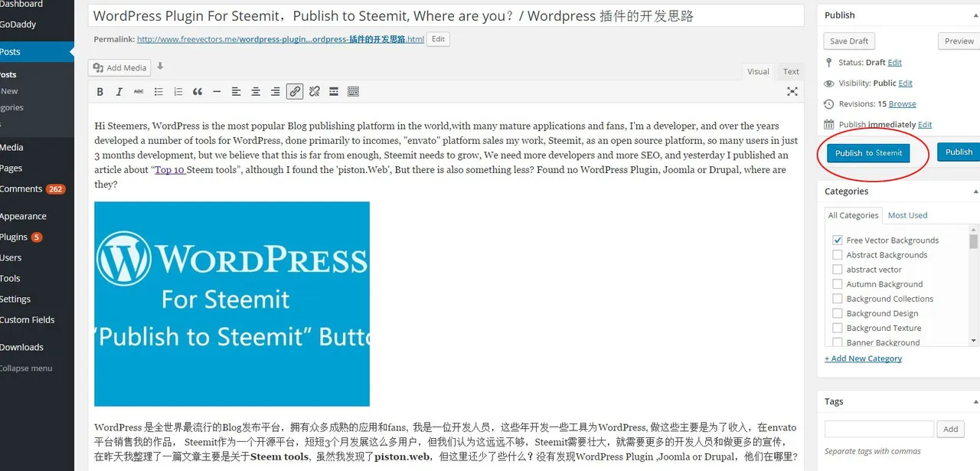The width and height of the screenshot is (980, 471).
Task: Click the Tags input field
Action: click(x=879, y=429)
